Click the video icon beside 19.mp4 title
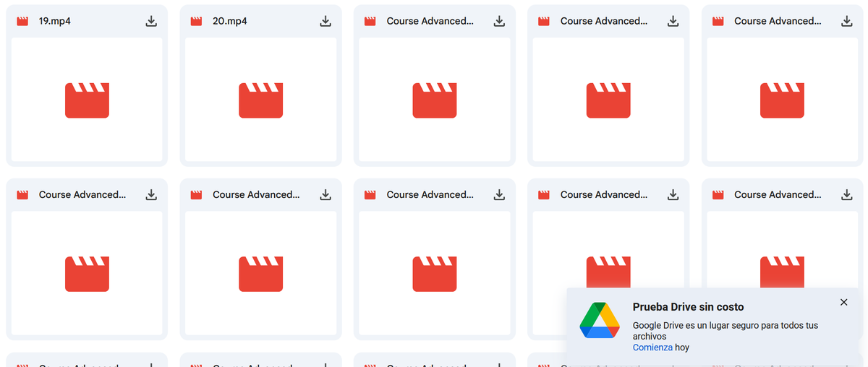Viewport: 868px width, 367px height. (22, 22)
